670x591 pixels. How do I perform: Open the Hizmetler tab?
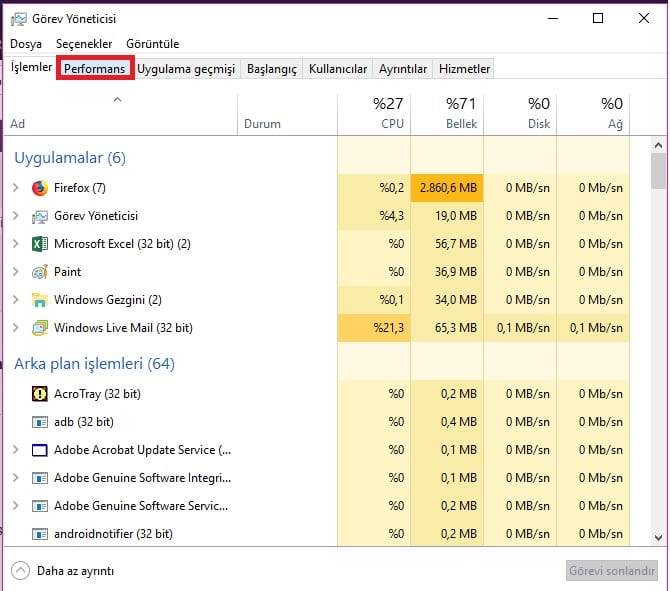464,69
